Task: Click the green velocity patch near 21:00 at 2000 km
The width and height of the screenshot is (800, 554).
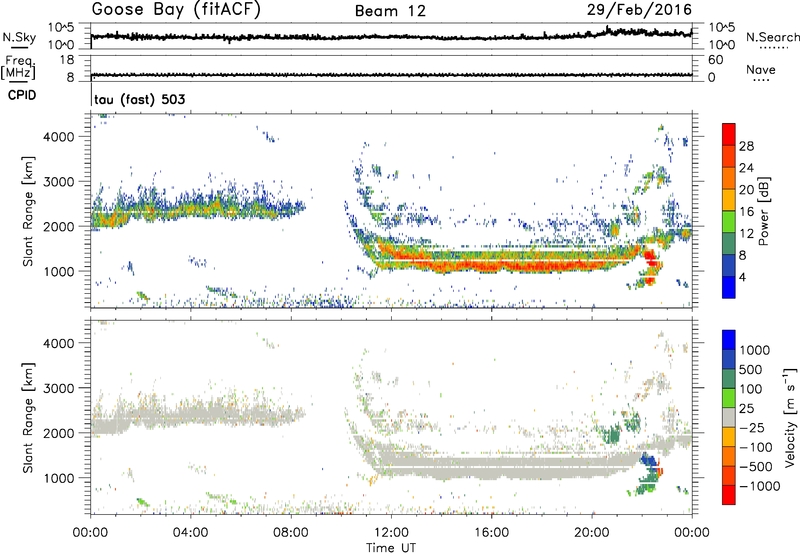Action: (x=611, y=435)
